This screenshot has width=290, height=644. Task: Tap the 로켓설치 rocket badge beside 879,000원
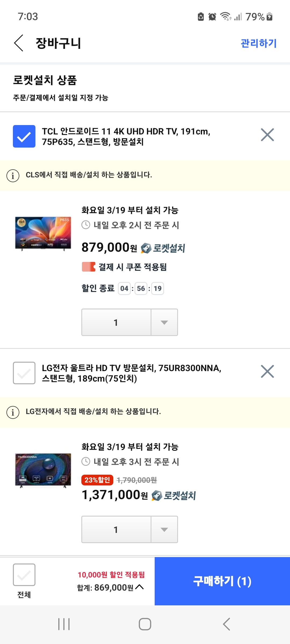click(163, 248)
